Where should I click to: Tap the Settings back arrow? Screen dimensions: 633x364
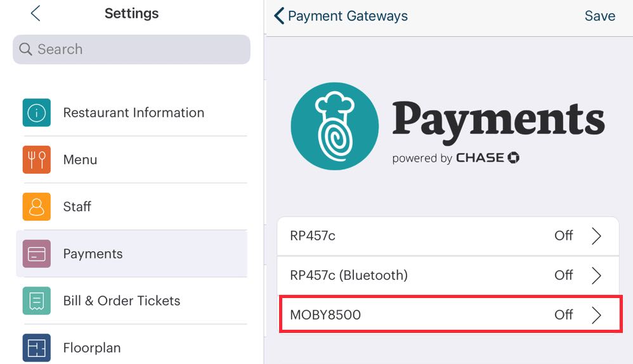pyautogui.click(x=36, y=13)
